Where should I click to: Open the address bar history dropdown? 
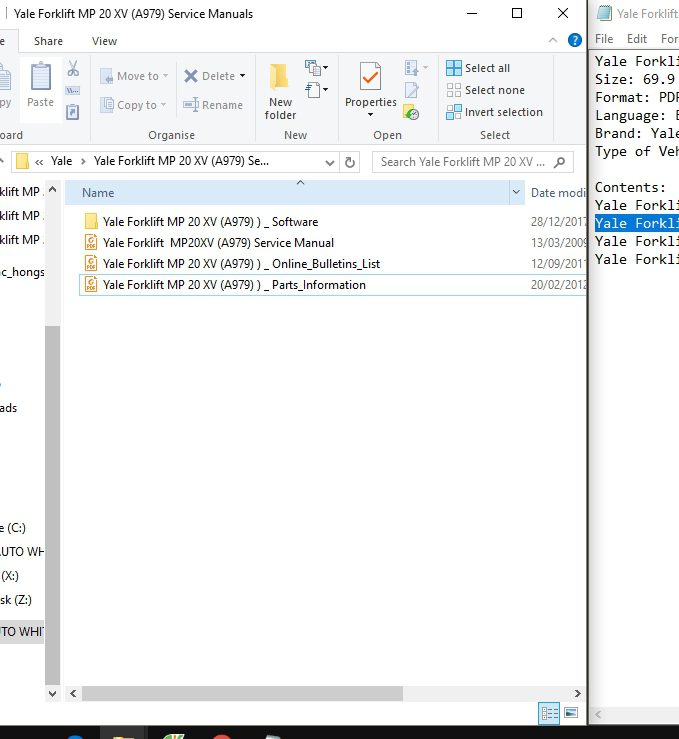click(x=330, y=163)
